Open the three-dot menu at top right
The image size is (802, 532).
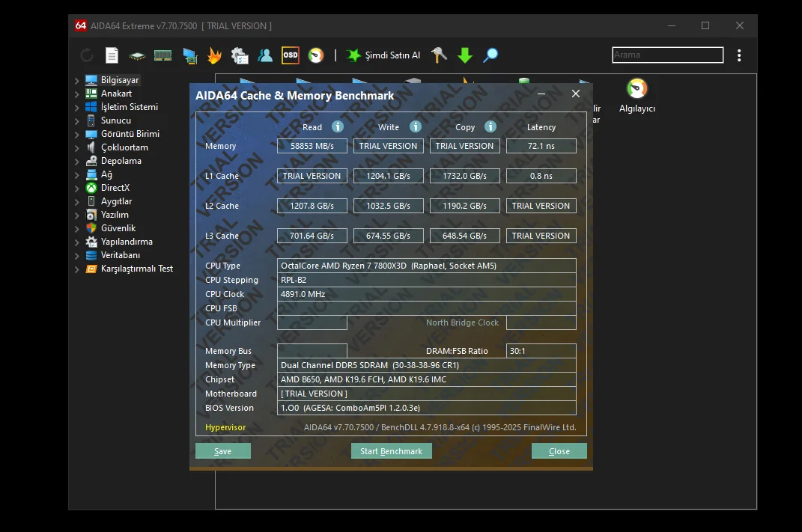click(x=739, y=55)
